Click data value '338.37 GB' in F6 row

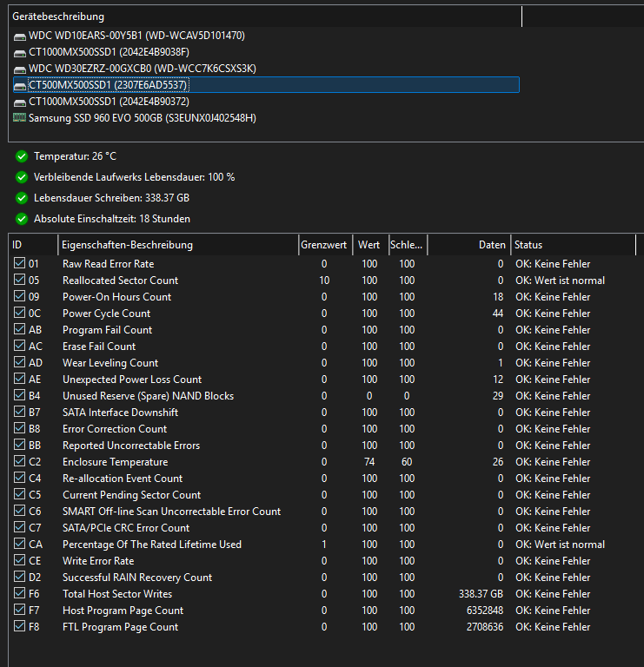click(481, 594)
